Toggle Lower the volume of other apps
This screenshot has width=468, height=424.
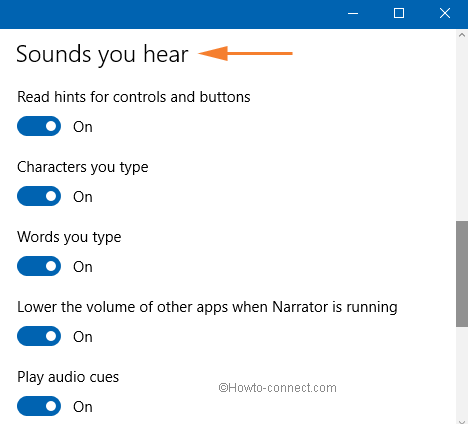click(39, 336)
